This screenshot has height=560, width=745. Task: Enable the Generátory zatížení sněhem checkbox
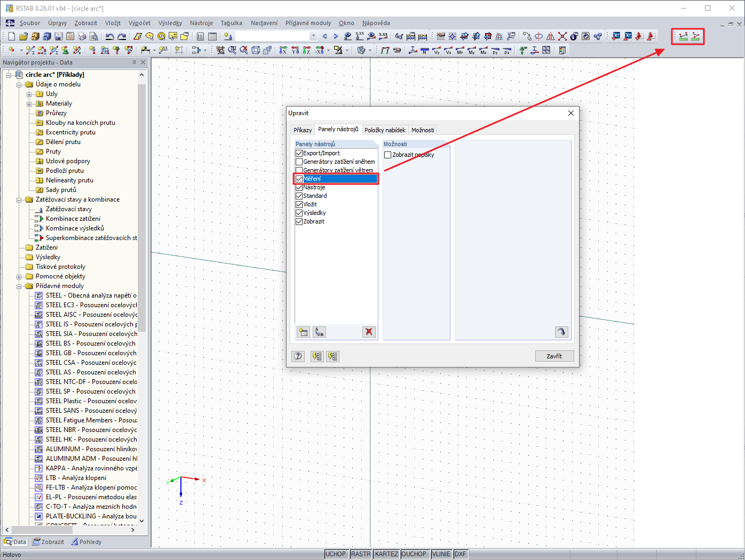(x=299, y=162)
